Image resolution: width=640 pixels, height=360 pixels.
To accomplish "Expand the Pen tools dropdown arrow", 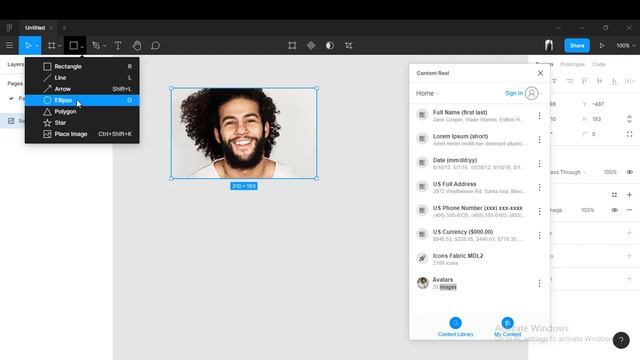I will click(x=104, y=46).
